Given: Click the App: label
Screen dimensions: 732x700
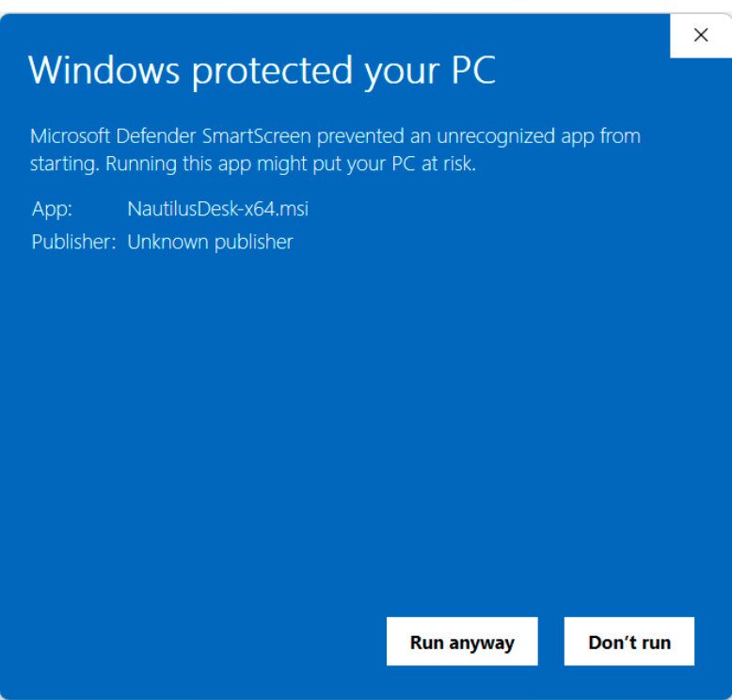Looking at the screenshot, I should pyautogui.click(x=52, y=209).
